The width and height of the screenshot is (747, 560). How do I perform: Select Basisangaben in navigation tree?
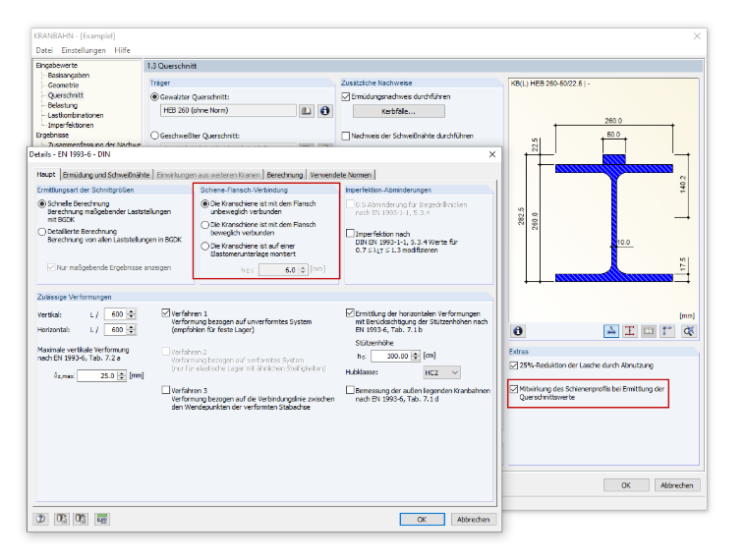click(69, 76)
